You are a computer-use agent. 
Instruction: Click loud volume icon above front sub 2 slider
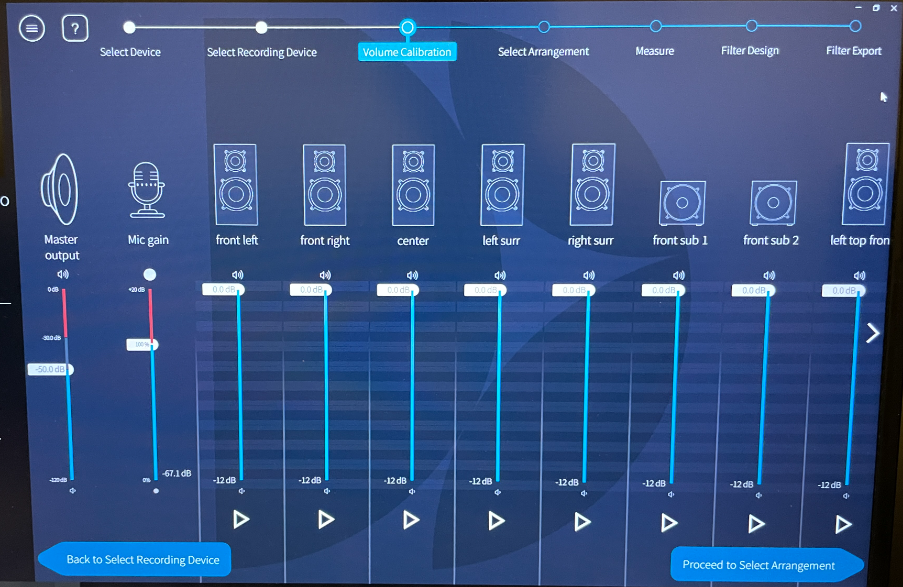pos(769,275)
